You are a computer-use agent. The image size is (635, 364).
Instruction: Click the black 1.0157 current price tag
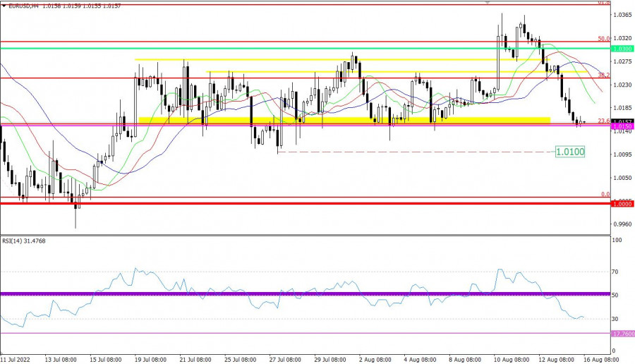pyautogui.click(x=622, y=122)
